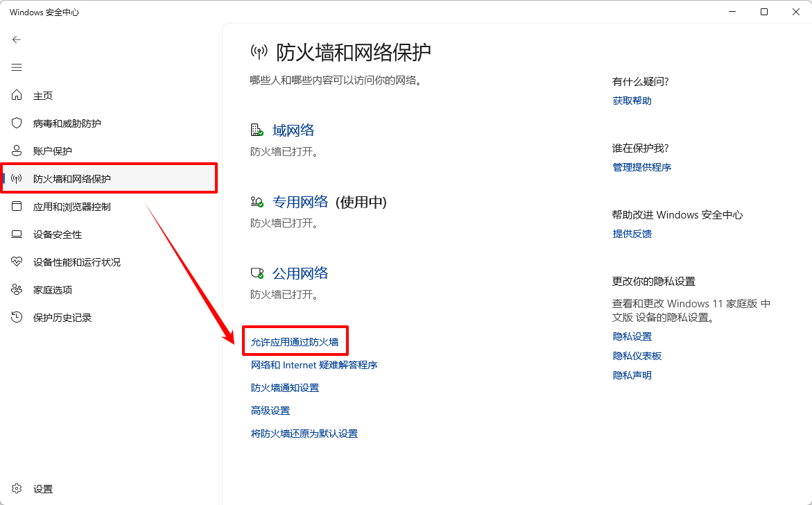This screenshot has width=812, height=505.
Task: Click 更改你的隐私设置 heading
Action: [x=653, y=281]
